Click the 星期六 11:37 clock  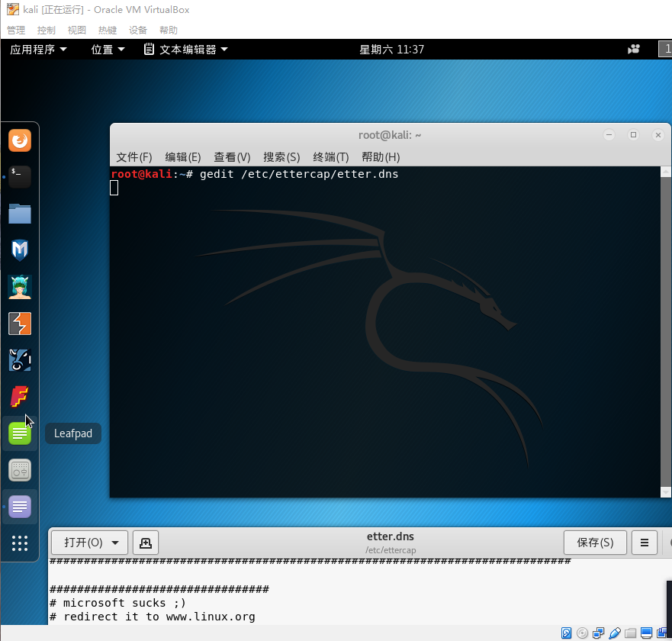click(391, 50)
